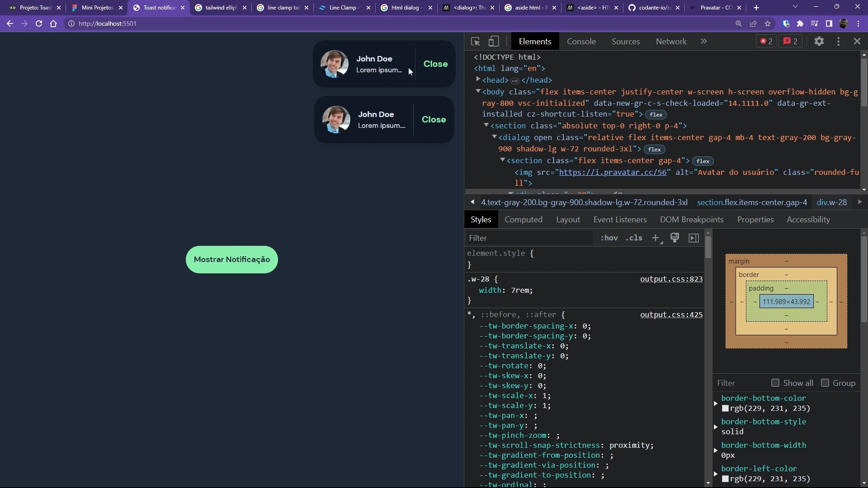Bookmark this page with star icon
Screen dimensions: 868x488
(x=768, y=23)
